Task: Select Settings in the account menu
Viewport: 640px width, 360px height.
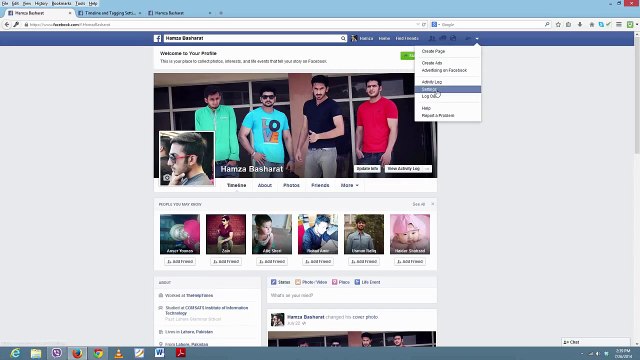Action: tap(448, 89)
